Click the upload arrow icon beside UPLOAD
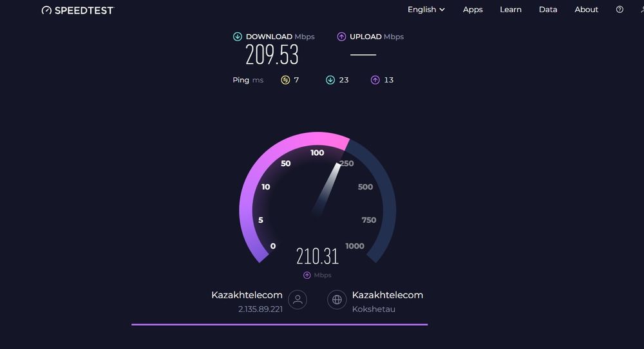The width and height of the screenshot is (644, 349). coord(341,37)
